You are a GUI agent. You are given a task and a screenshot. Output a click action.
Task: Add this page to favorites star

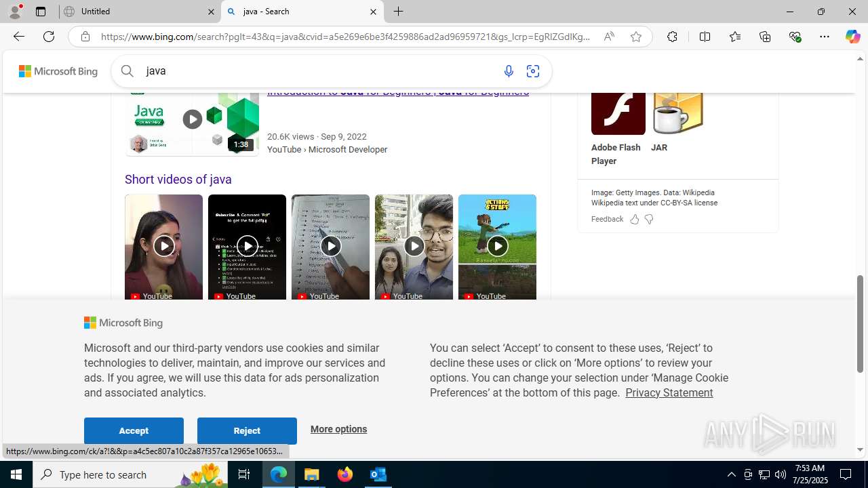point(636,37)
